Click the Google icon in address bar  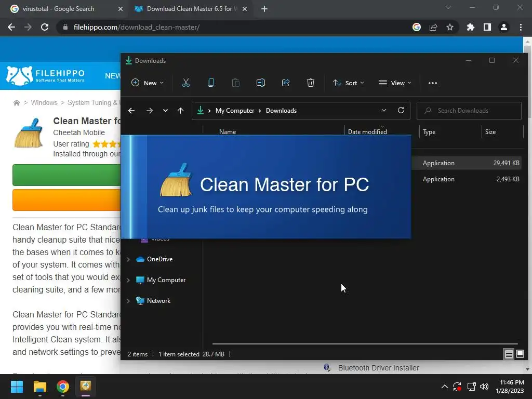point(417,27)
